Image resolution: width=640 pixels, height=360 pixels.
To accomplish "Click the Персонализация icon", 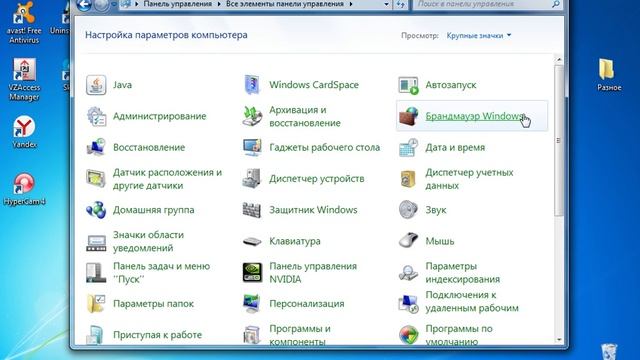I will [x=252, y=304].
